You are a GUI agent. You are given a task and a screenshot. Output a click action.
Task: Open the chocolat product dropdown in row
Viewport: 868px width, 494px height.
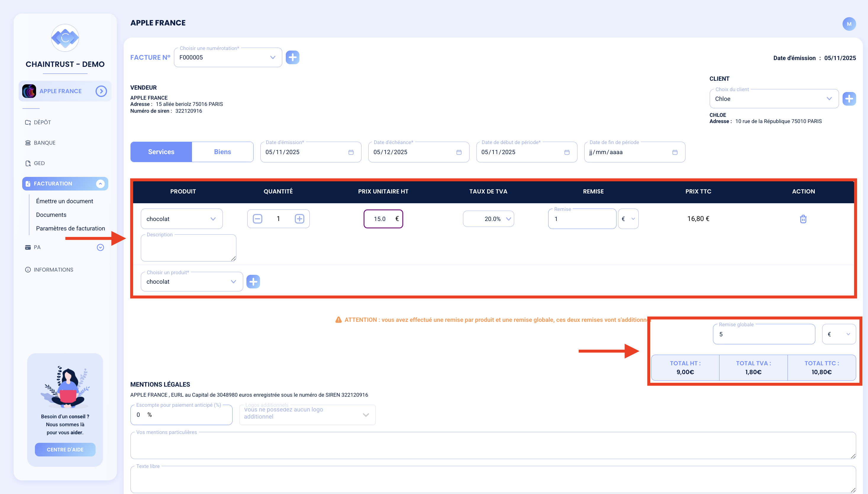click(x=182, y=219)
